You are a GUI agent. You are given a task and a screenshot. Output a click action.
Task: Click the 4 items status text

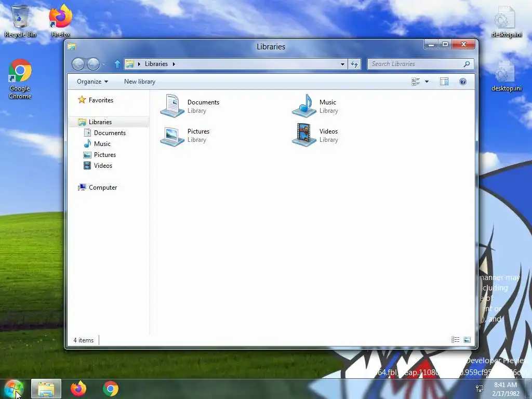point(84,340)
